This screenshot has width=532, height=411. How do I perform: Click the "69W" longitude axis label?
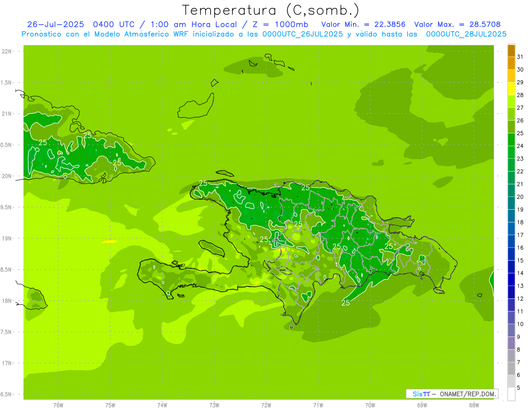pos(422,405)
